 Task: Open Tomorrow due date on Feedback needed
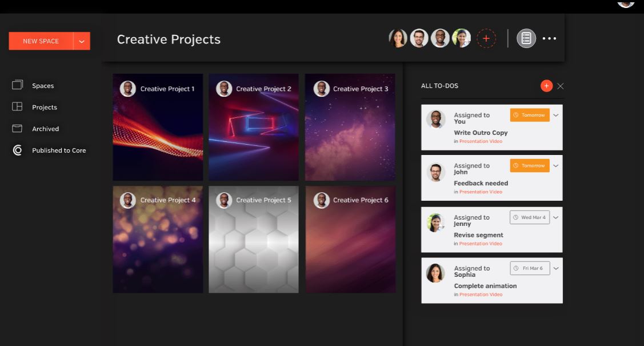(529, 166)
